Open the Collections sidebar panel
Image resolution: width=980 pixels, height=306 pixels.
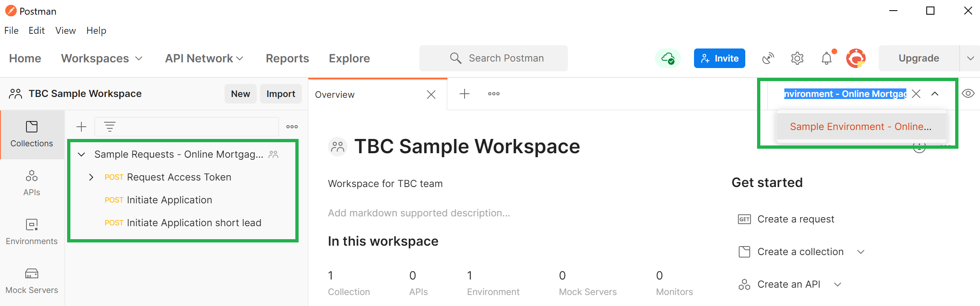(x=32, y=134)
